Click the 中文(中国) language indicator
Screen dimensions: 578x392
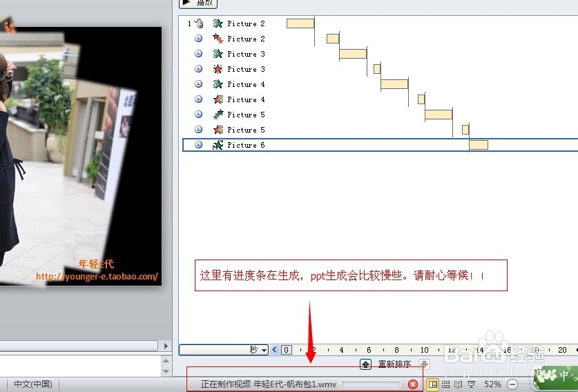coord(33,384)
